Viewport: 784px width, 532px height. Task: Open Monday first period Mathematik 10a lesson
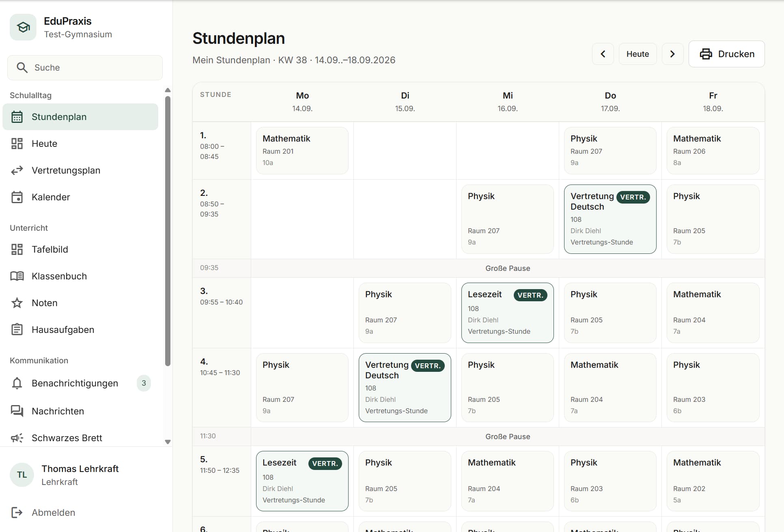click(302, 151)
